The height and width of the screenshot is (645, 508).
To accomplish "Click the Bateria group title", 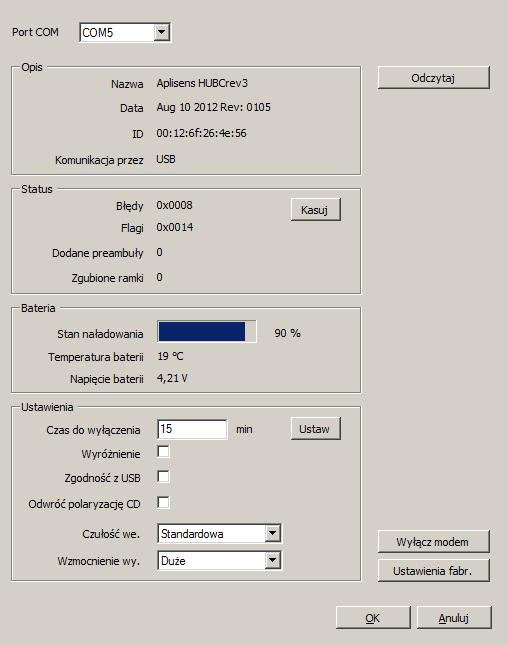I will pos(38,308).
